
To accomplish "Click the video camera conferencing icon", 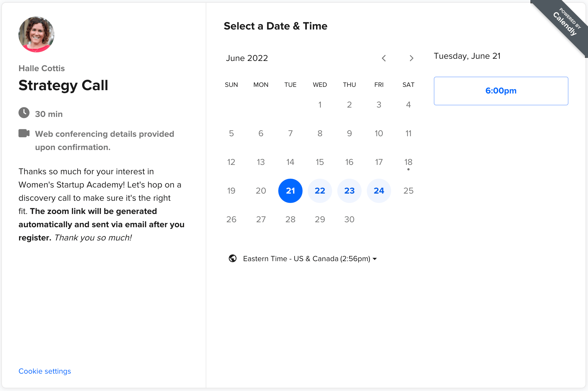I will point(24,133).
